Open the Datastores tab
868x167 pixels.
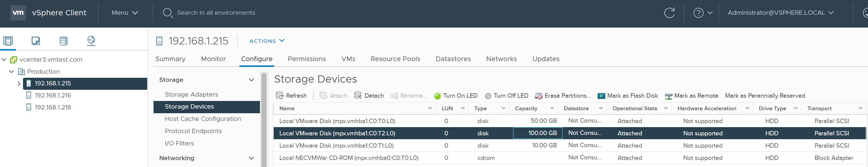(x=453, y=59)
